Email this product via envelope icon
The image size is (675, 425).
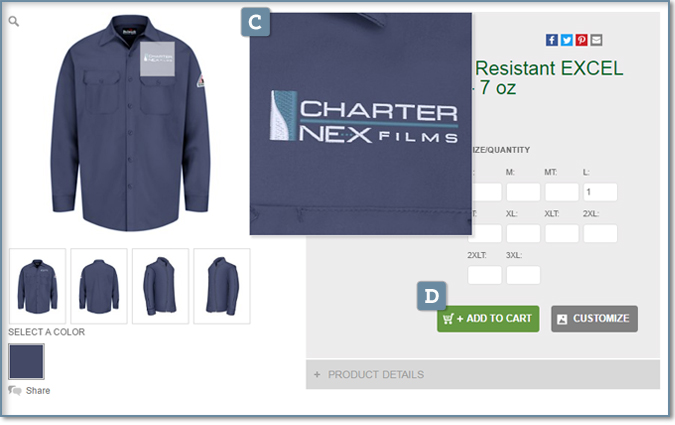596,40
